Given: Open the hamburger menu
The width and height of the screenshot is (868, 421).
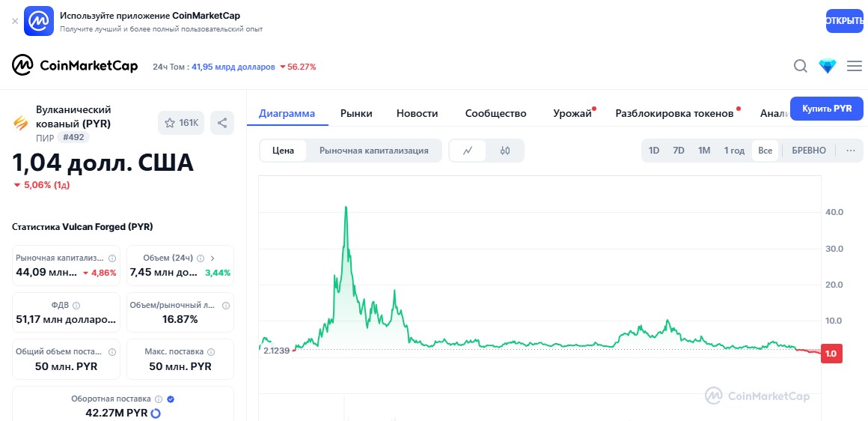Looking at the screenshot, I should pyautogui.click(x=855, y=67).
